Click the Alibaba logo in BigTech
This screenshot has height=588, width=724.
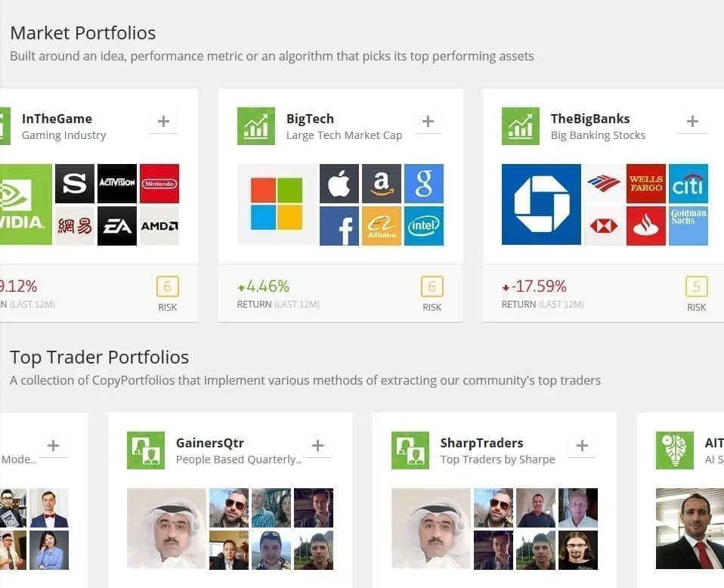point(382,226)
